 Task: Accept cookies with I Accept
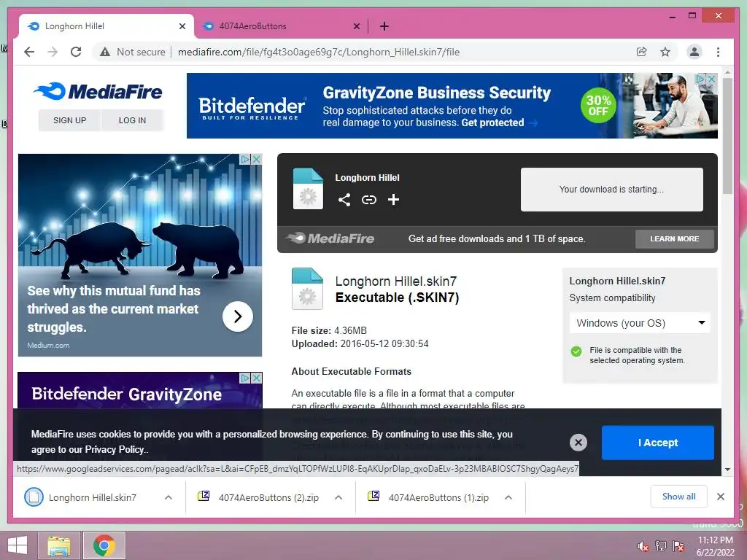pyautogui.click(x=658, y=443)
